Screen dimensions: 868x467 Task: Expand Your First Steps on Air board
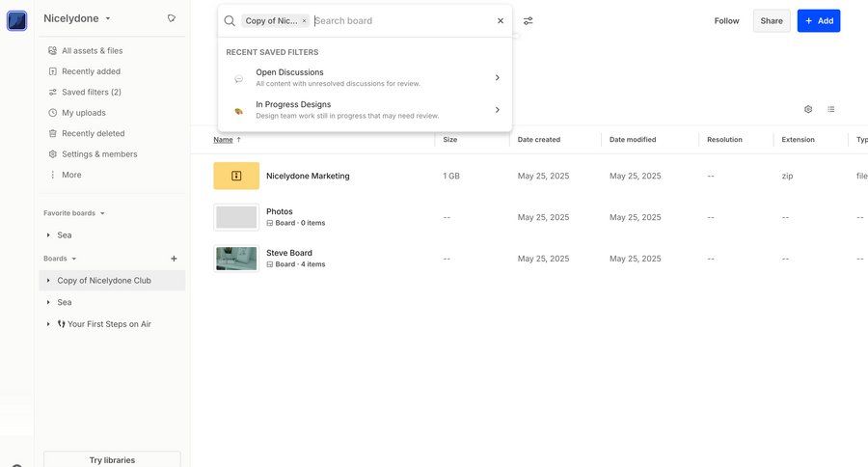pyautogui.click(x=48, y=324)
